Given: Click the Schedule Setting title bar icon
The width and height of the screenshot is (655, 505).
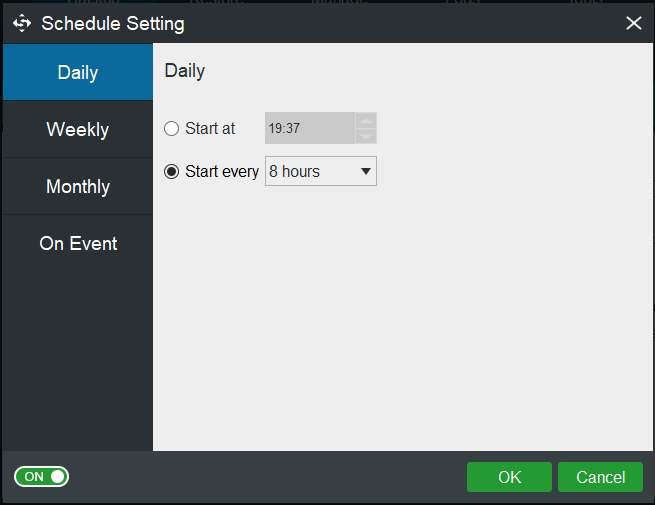Looking at the screenshot, I should pos(22,23).
